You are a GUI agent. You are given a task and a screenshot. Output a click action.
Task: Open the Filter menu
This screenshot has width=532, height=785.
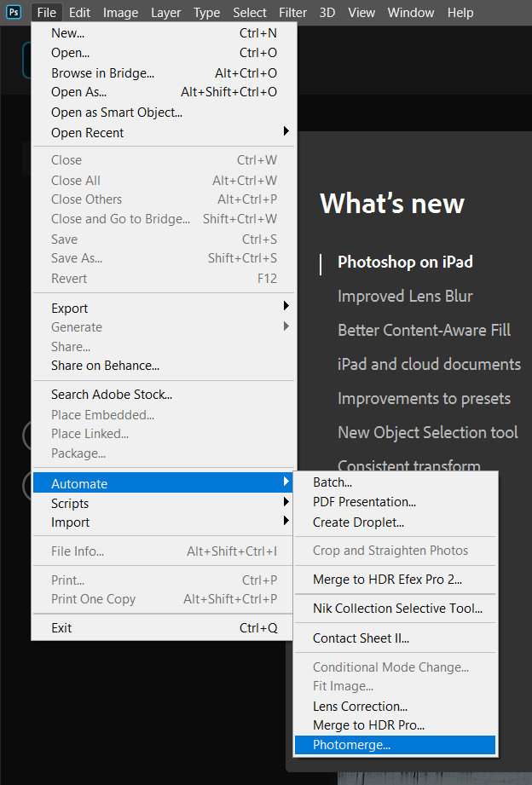coord(292,13)
